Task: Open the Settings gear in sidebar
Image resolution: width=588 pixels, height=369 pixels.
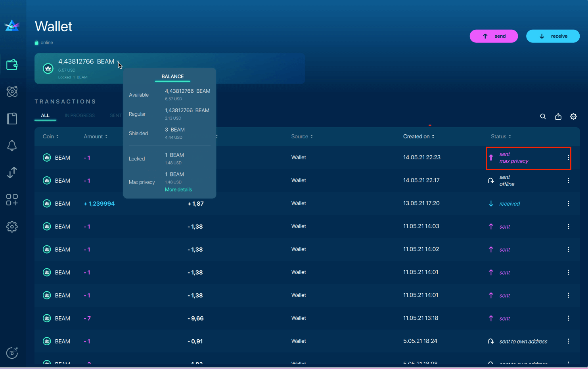Action: (12, 227)
